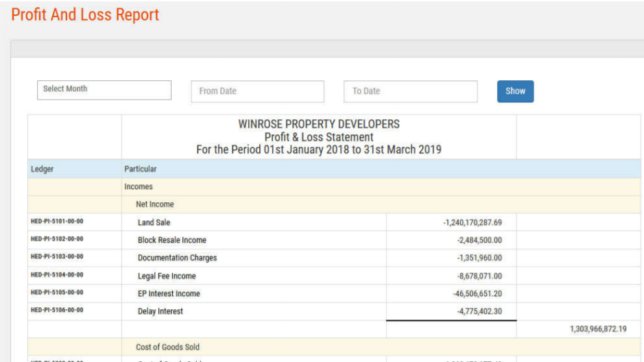
Task: Click ledger code HED-PI-5106-00-00
Action: tap(57, 310)
